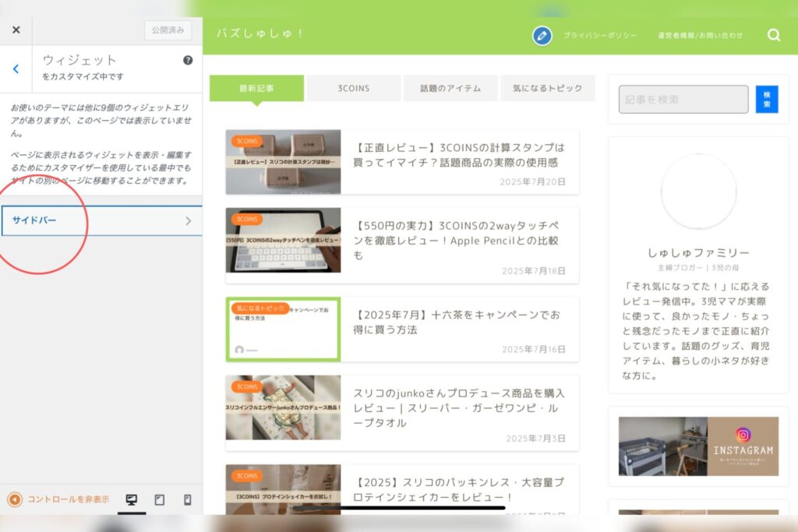The image size is (798, 532).
Task: Select the 気になるトピック tab
Action: click(x=548, y=89)
